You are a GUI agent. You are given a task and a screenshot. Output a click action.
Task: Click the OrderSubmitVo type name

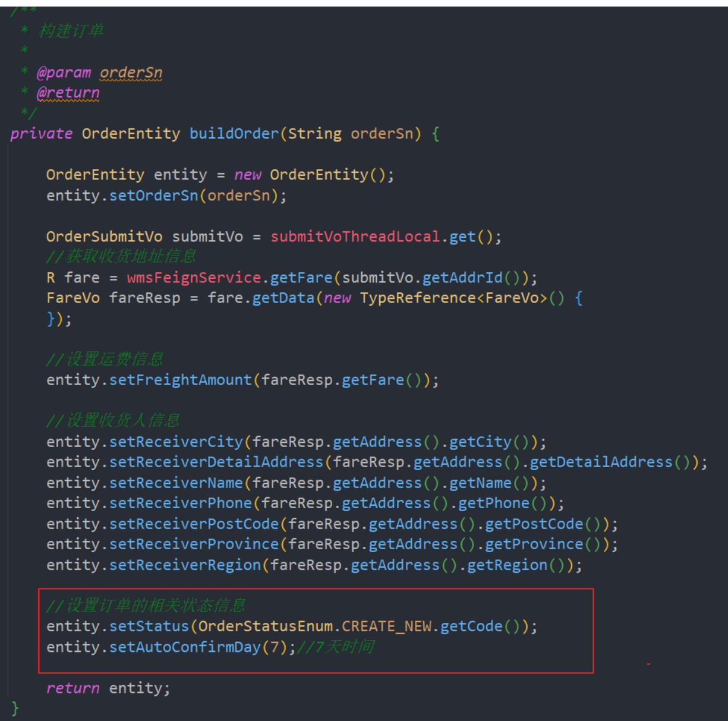click(x=105, y=237)
